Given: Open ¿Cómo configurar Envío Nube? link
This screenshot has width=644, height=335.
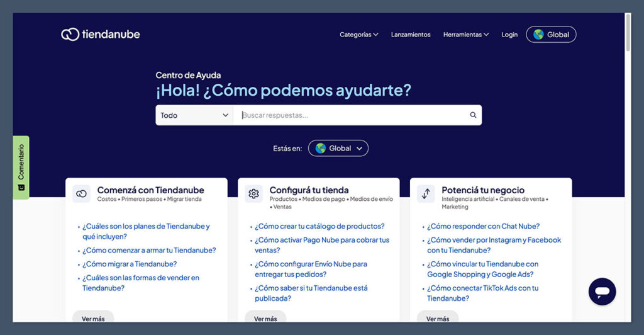Looking at the screenshot, I should (311, 270).
